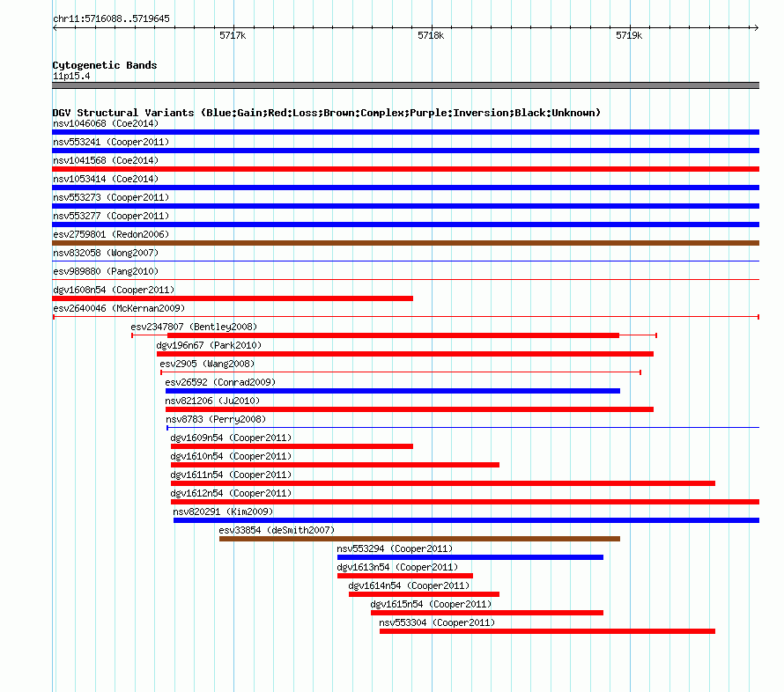
Task: Open dgv1612n54 (Cooper2011) label
Action: coord(231,493)
